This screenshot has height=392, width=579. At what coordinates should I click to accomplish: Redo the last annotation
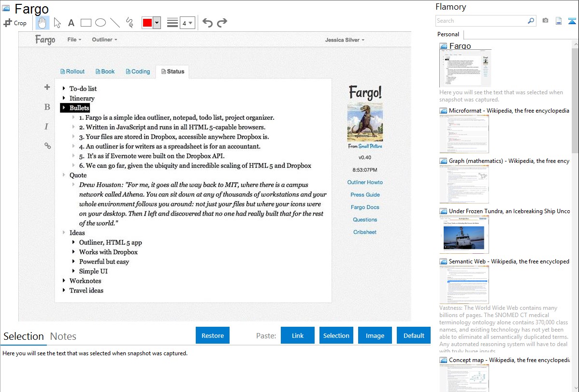point(222,23)
